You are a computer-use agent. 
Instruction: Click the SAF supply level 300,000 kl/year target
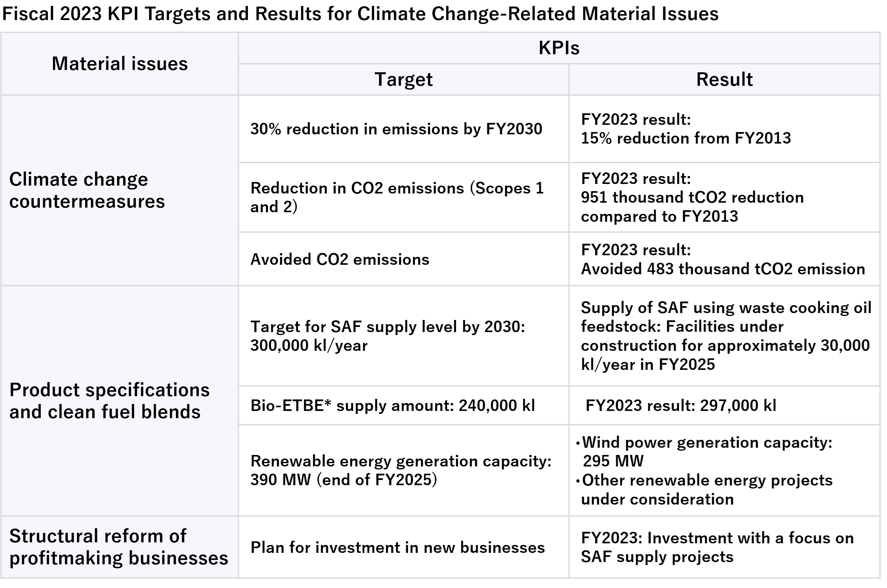(x=388, y=336)
